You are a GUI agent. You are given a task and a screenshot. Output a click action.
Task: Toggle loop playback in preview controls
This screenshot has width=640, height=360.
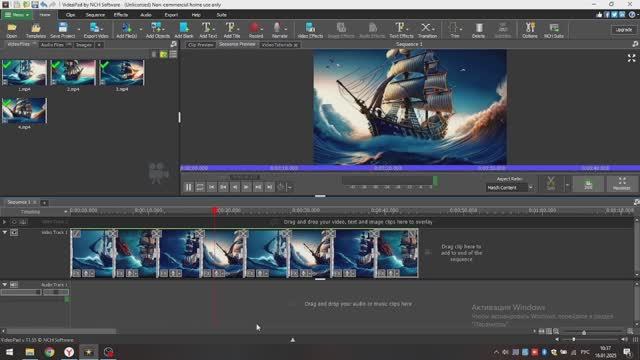pos(200,187)
